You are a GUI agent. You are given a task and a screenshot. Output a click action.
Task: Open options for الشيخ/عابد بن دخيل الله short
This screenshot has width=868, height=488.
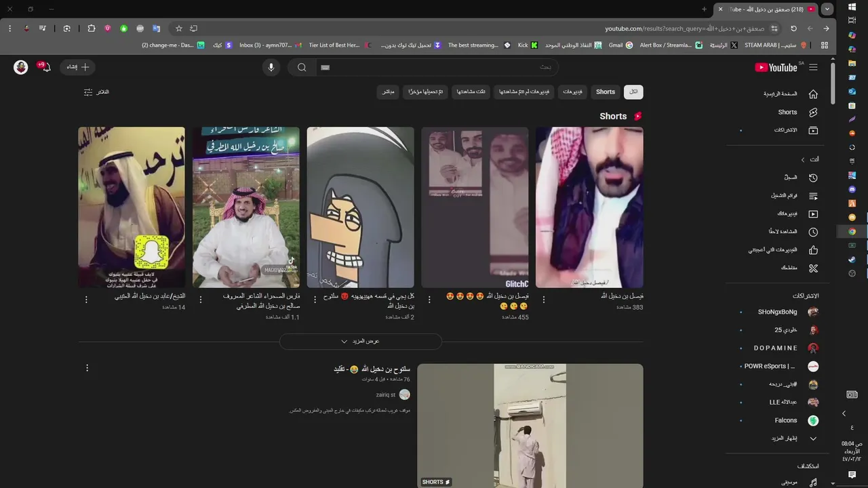86,300
